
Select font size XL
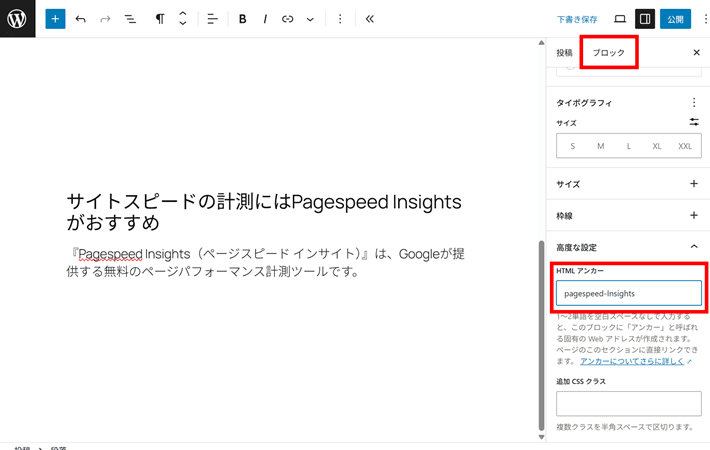click(x=657, y=146)
